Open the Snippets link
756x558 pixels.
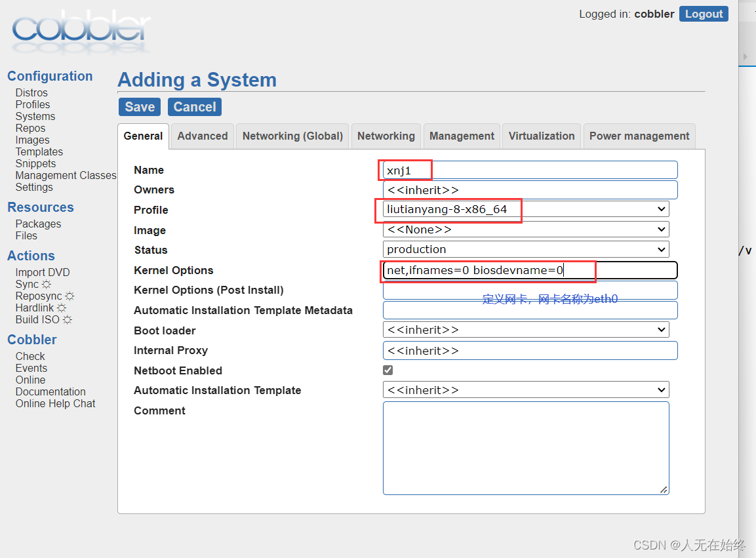click(35, 163)
